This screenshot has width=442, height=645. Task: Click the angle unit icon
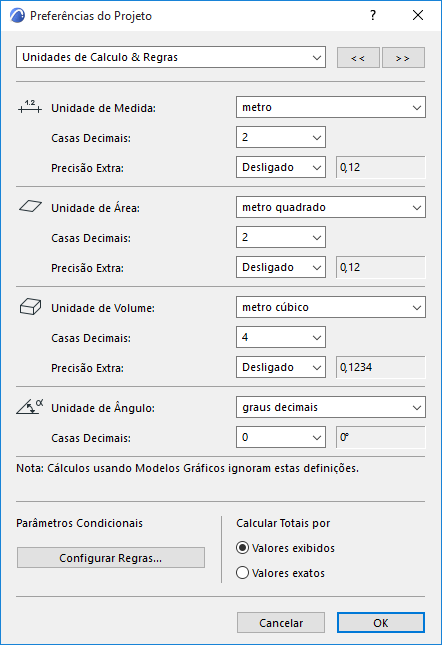(30, 406)
